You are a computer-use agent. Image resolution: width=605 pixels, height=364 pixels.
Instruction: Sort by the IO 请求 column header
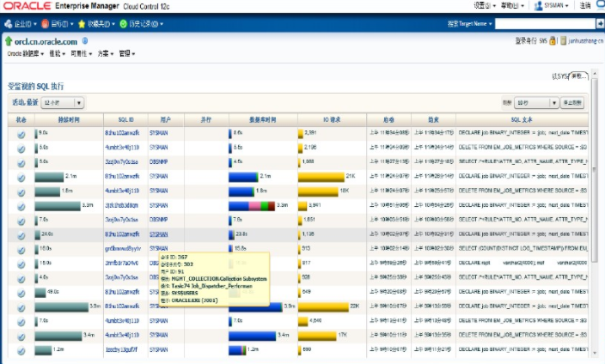(x=332, y=119)
